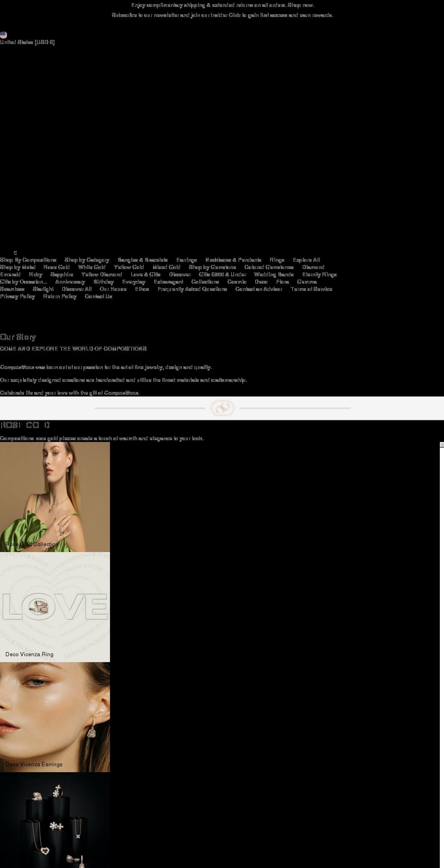
Task: Open Collections menu item
Action: [205, 281]
